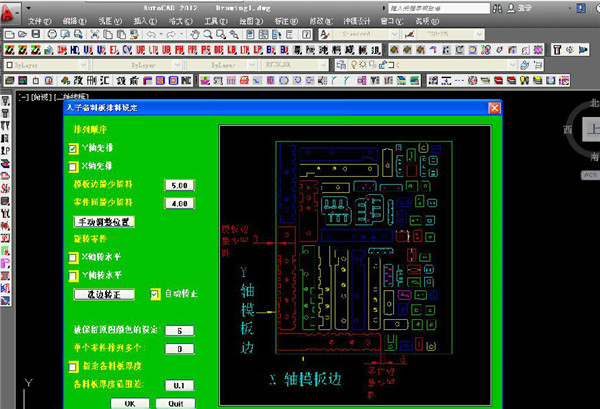Image resolution: width=600 pixels, height=409 pixels.
Task: Open the 文件(F) menu
Action: tap(39, 21)
